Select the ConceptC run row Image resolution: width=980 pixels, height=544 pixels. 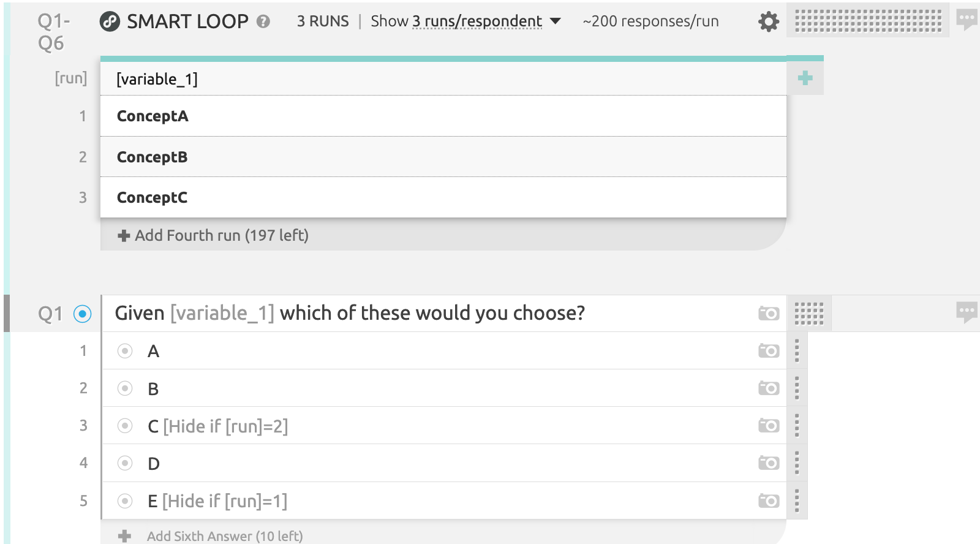click(443, 197)
